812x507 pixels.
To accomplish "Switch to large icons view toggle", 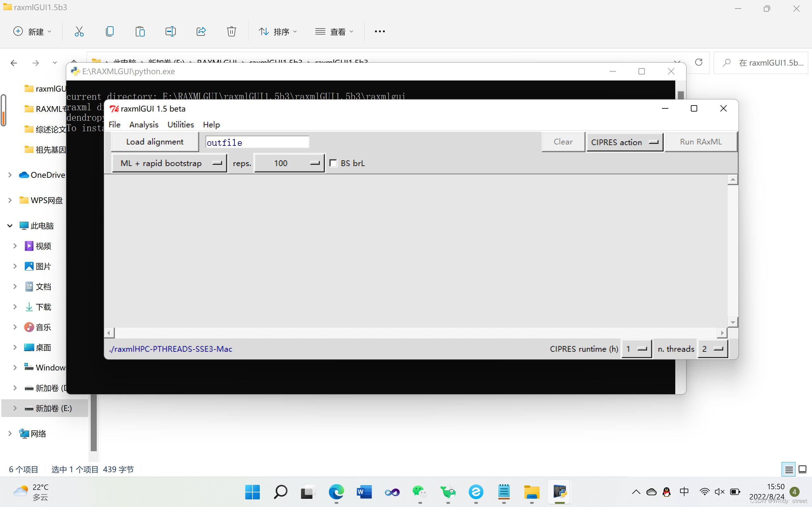I will (x=802, y=469).
